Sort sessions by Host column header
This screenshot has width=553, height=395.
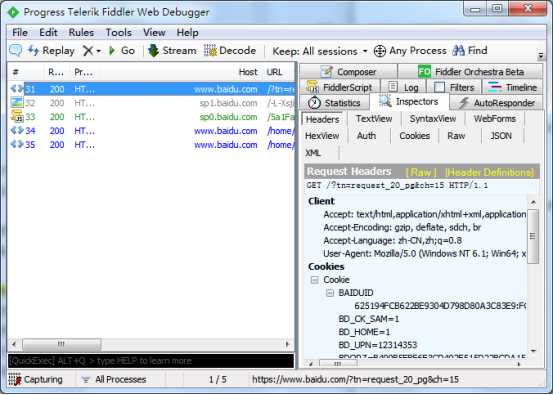[248, 72]
